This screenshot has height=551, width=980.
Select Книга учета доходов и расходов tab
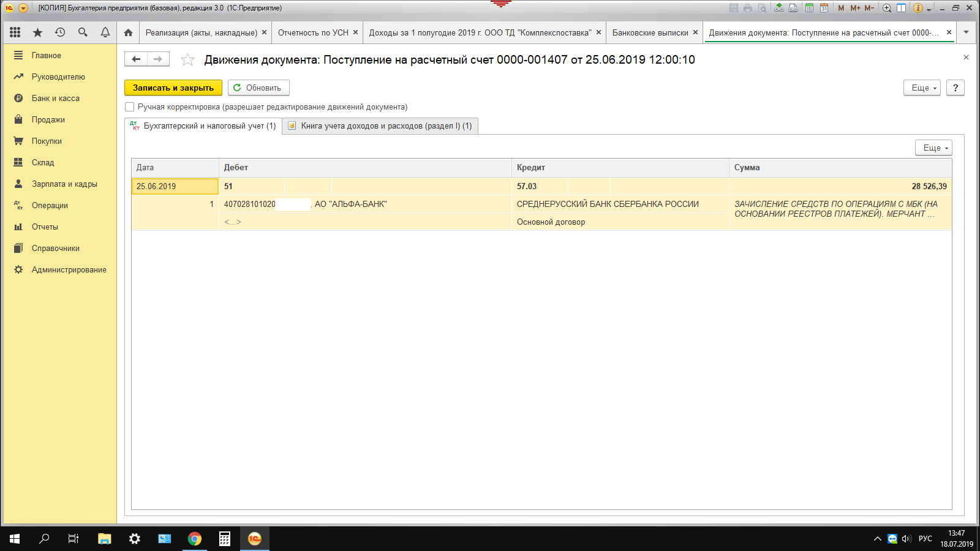point(380,126)
